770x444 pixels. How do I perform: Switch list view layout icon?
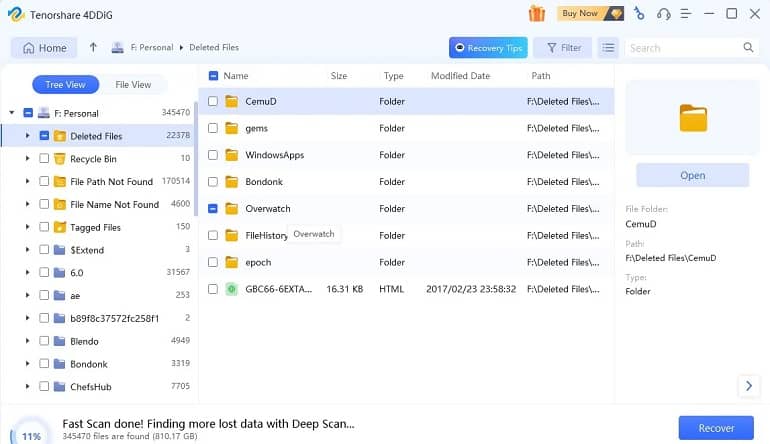[608, 48]
